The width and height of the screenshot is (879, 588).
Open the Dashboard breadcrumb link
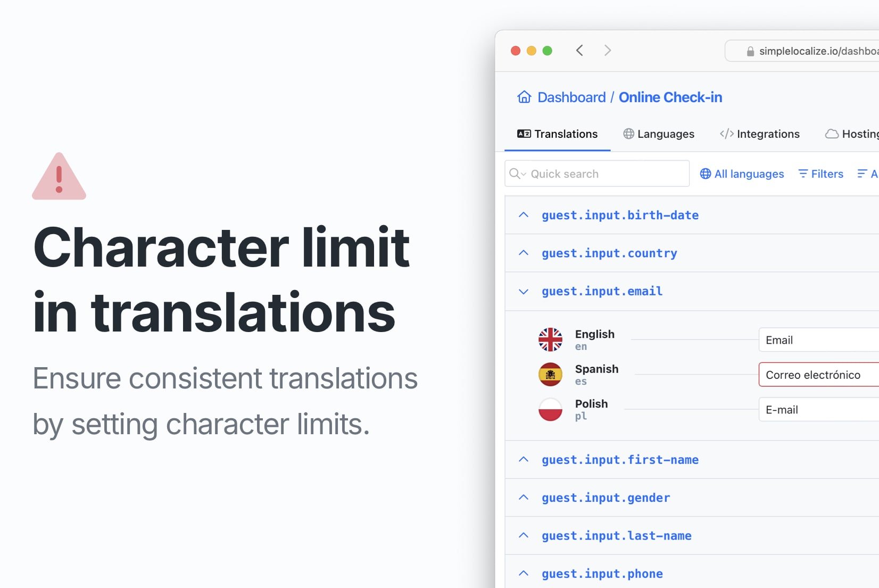pos(571,97)
